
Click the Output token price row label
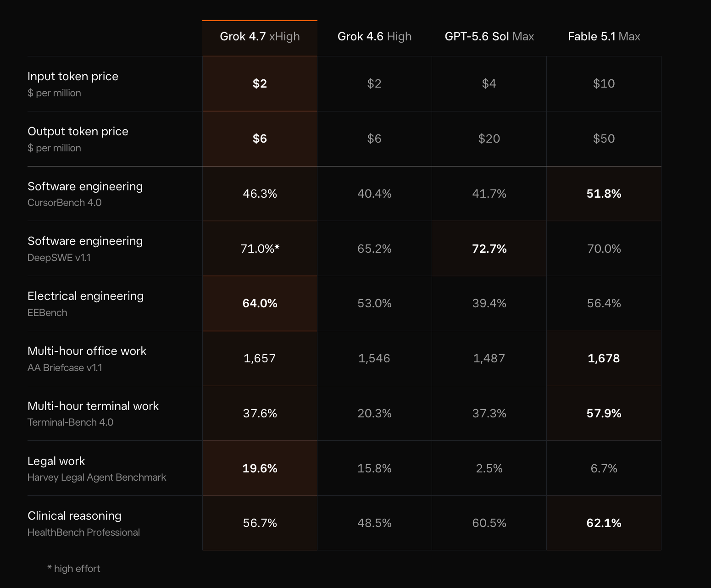[78, 131]
